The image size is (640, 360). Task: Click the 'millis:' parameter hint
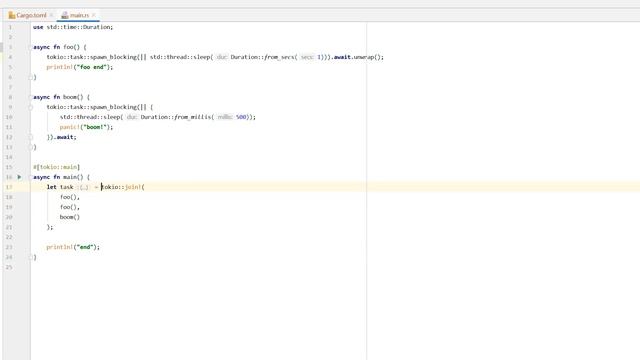pyautogui.click(x=225, y=117)
